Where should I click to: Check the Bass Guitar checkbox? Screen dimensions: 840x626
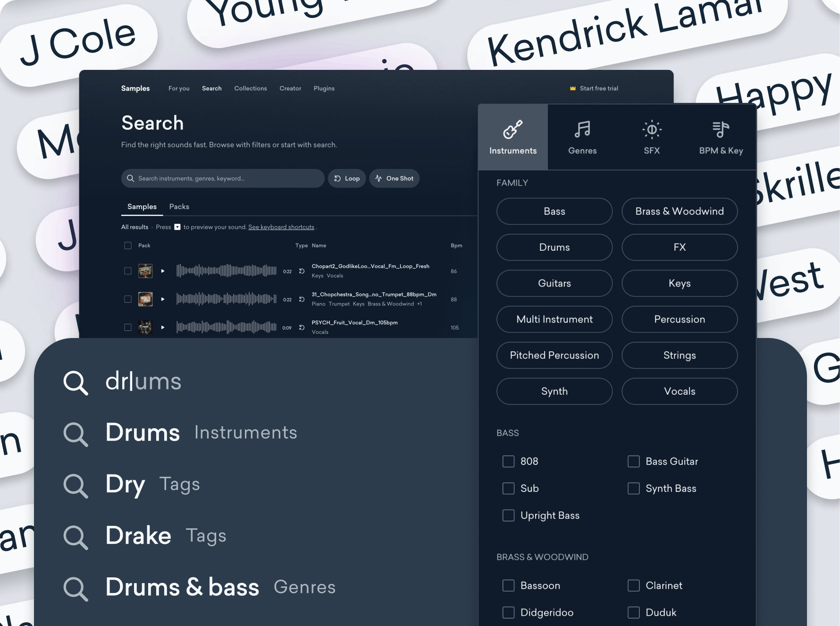click(x=634, y=461)
